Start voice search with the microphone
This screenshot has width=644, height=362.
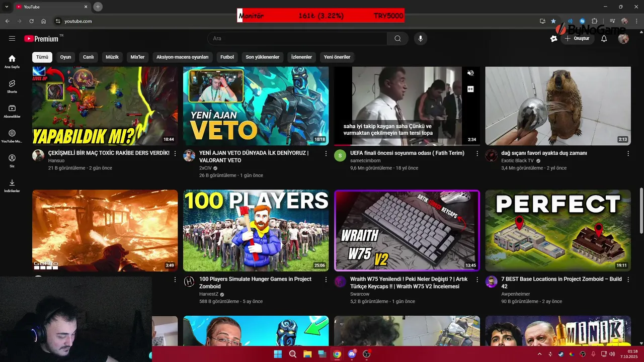point(421,39)
